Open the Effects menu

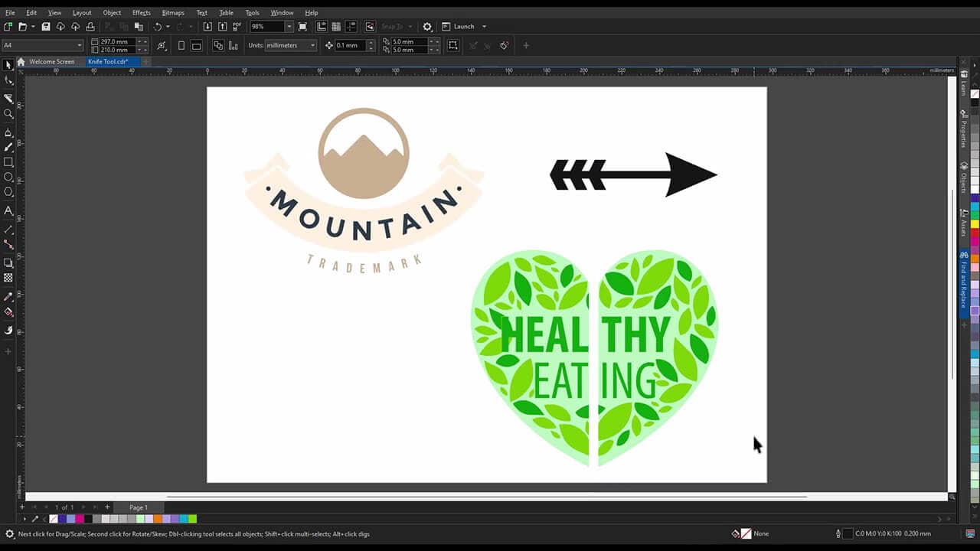(x=142, y=12)
